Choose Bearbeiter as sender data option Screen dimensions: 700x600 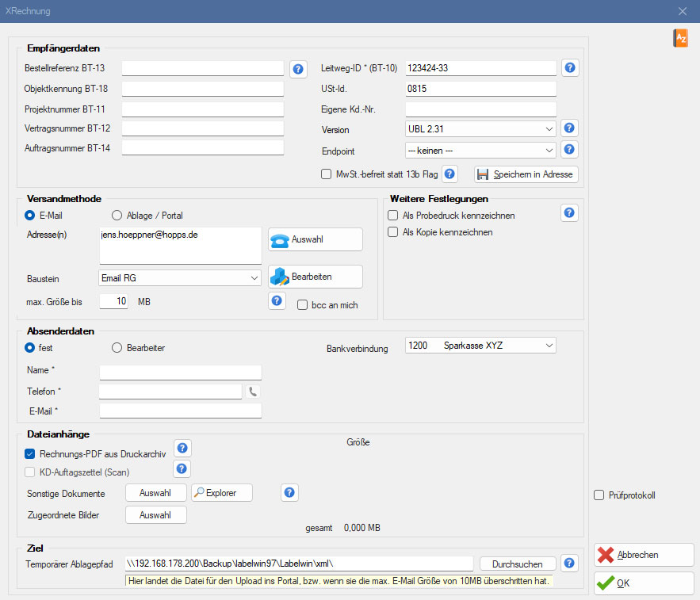point(117,347)
